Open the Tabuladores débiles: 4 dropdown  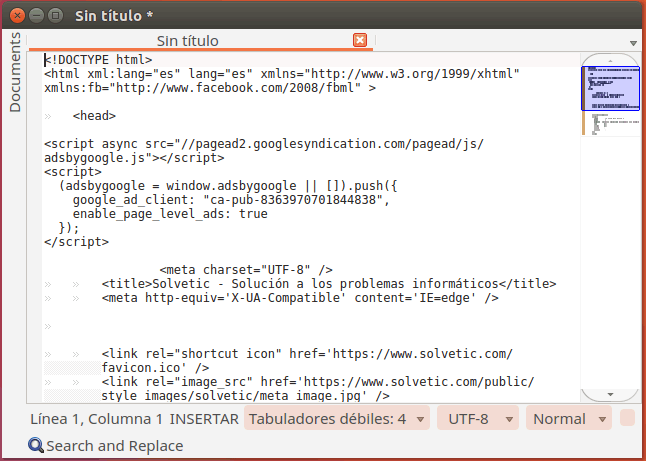[335, 419]
